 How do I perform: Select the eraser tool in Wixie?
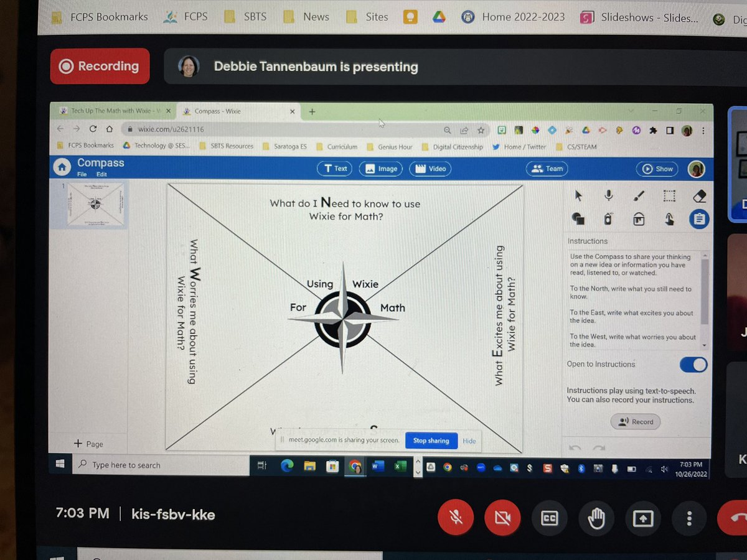click(x=699, y=196)
